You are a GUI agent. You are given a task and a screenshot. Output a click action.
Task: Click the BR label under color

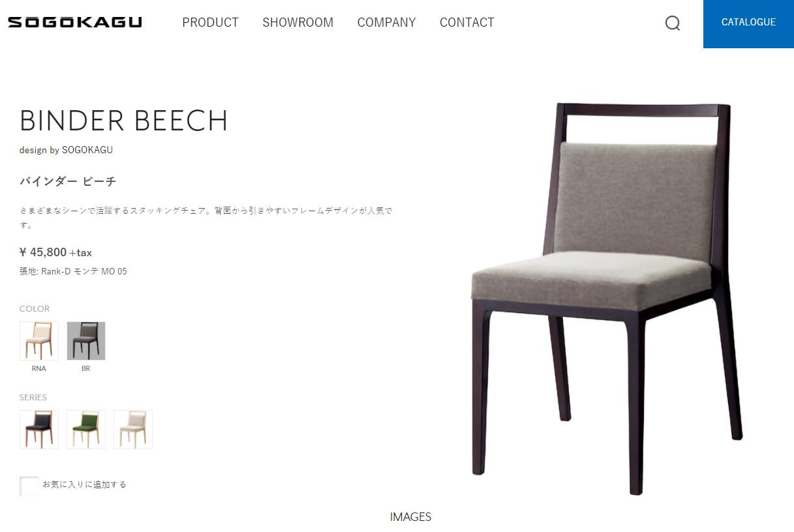86,368
